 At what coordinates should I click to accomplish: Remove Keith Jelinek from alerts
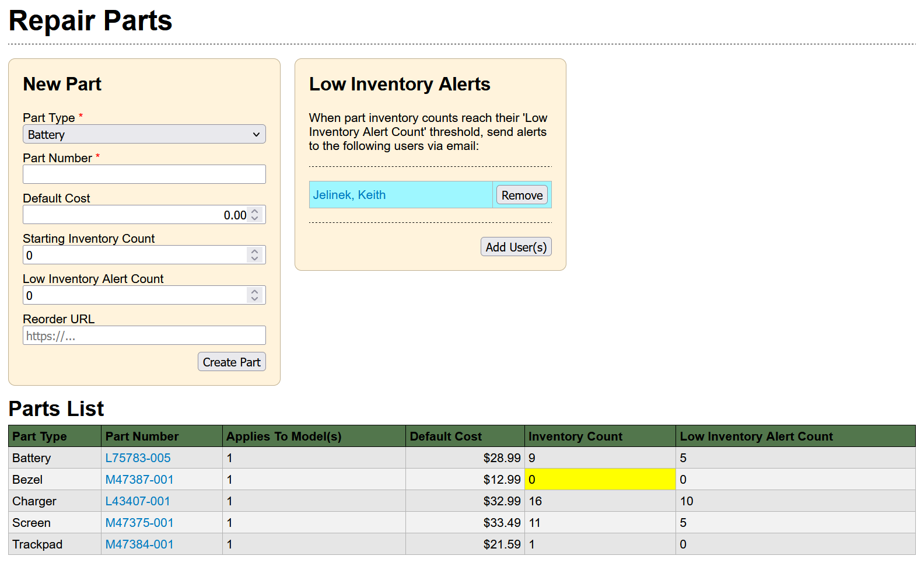coord(521,195)
